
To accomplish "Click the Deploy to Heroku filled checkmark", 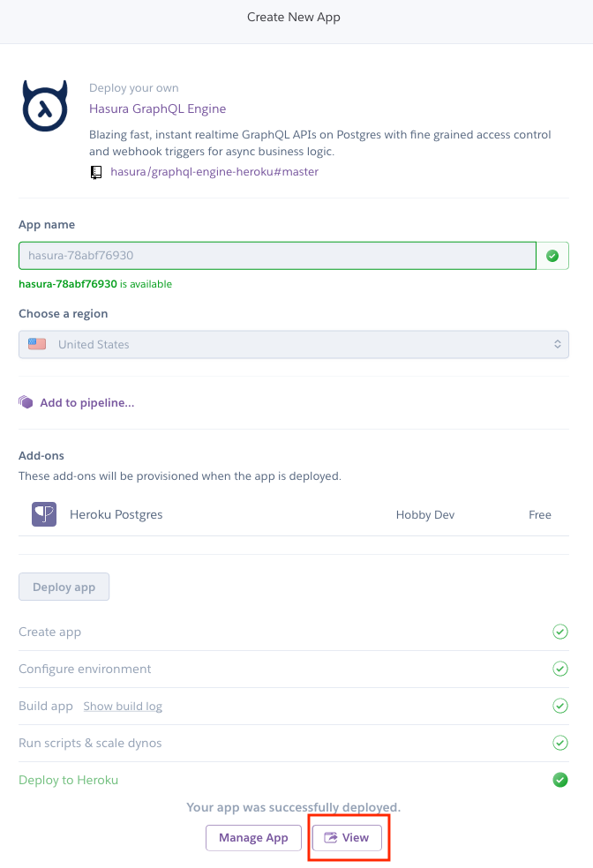I will click(x=560, y=780).
